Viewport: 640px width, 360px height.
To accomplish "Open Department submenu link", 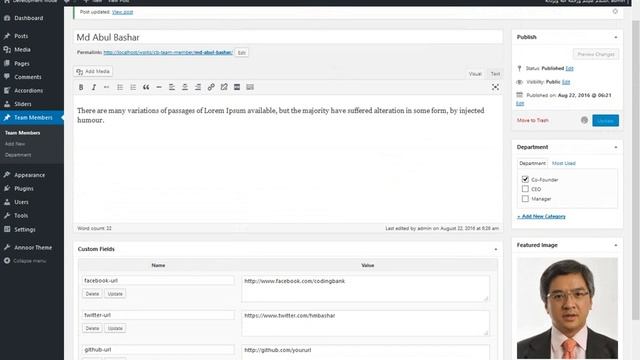I will click(18, 155).
